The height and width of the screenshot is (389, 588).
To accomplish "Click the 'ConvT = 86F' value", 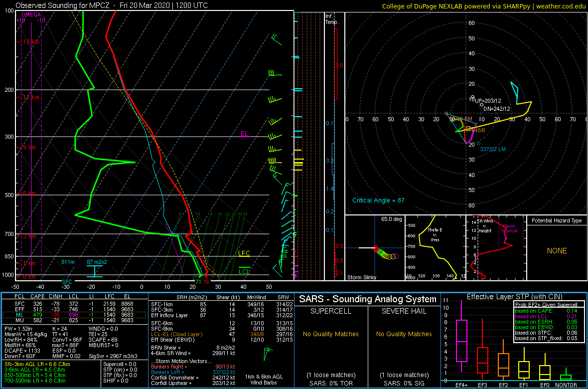I will tap(67, 340).
